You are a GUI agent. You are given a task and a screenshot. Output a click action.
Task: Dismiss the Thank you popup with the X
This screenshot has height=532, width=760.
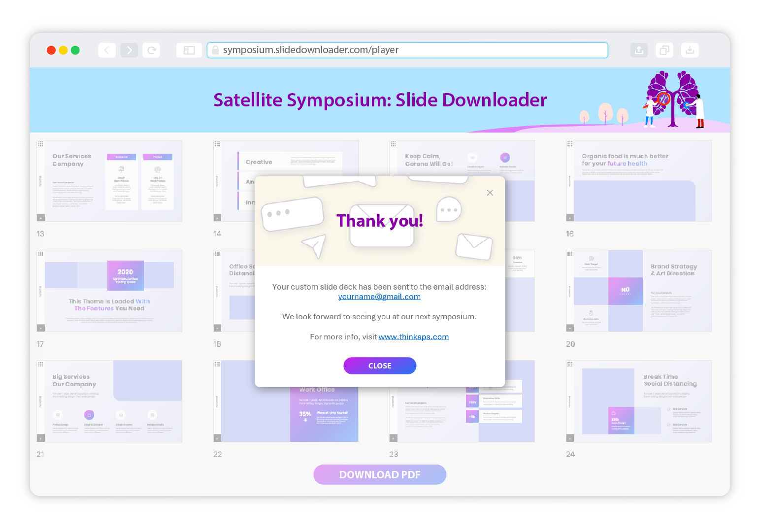click(x=490, y=193)
